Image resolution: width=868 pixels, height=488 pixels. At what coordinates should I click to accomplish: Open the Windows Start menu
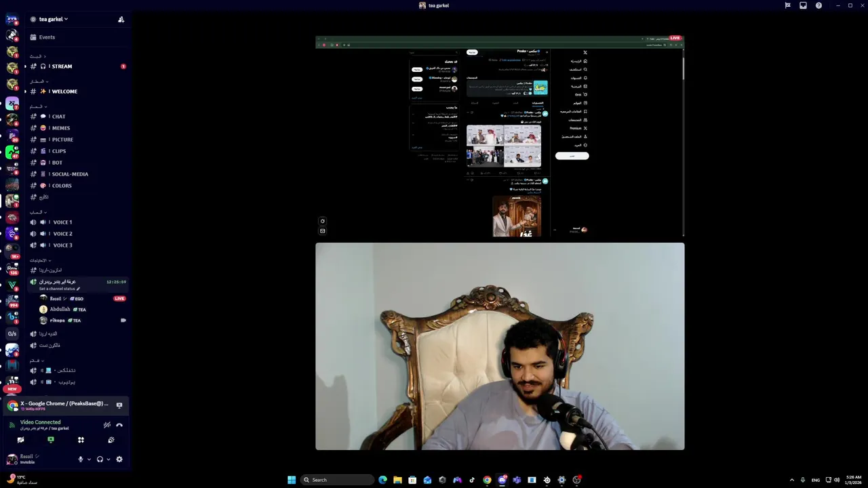click(292, 480)
